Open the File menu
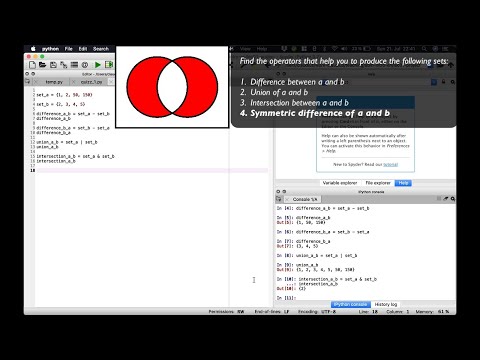 69,49
